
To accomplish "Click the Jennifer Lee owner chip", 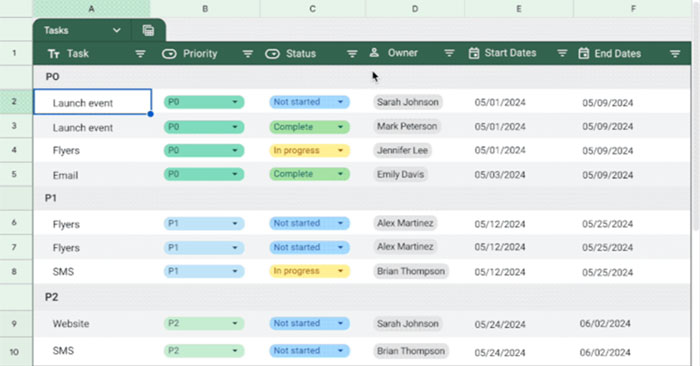I will click(402, 150).
